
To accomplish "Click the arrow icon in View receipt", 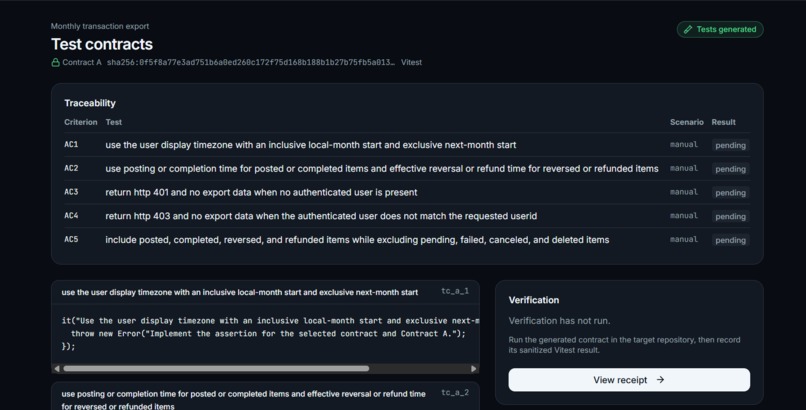I will (x=661, y=380).
